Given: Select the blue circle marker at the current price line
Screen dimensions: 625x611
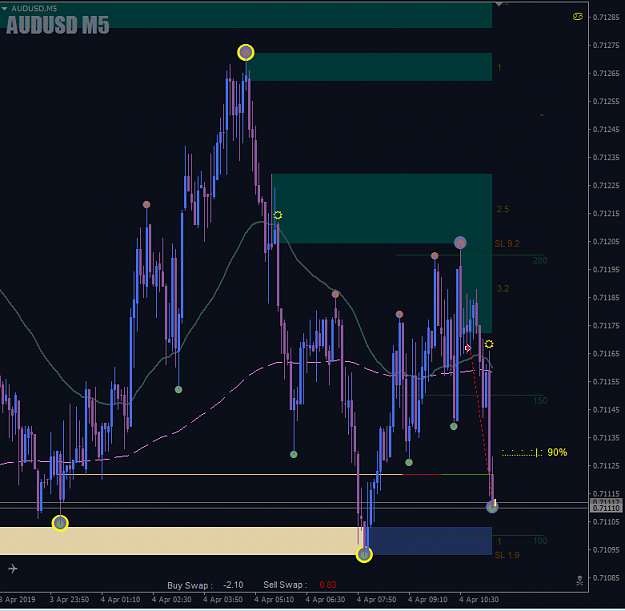Looking at the screenshot, I should click(x=492, y=507).
